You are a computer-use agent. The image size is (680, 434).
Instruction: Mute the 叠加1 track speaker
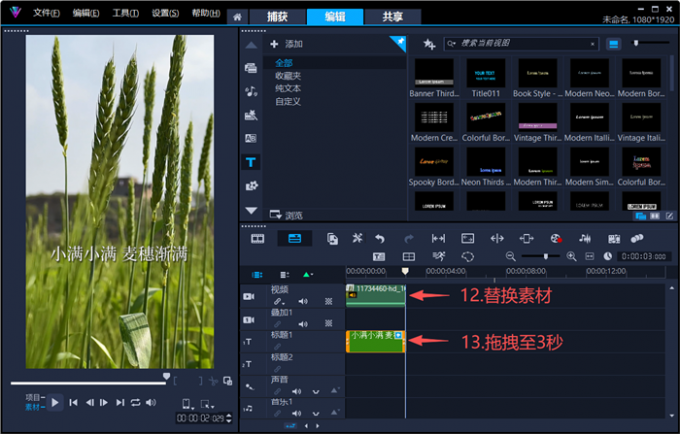[303, 324]
